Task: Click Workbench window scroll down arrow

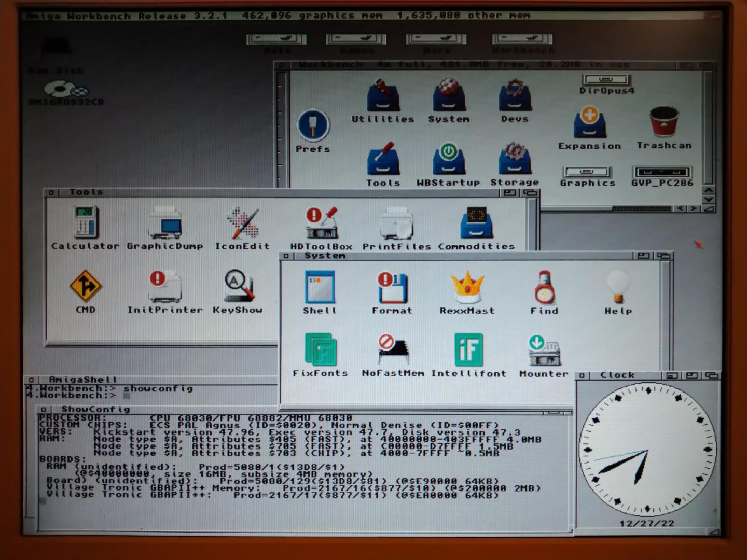Action: (x=708, y=200)
